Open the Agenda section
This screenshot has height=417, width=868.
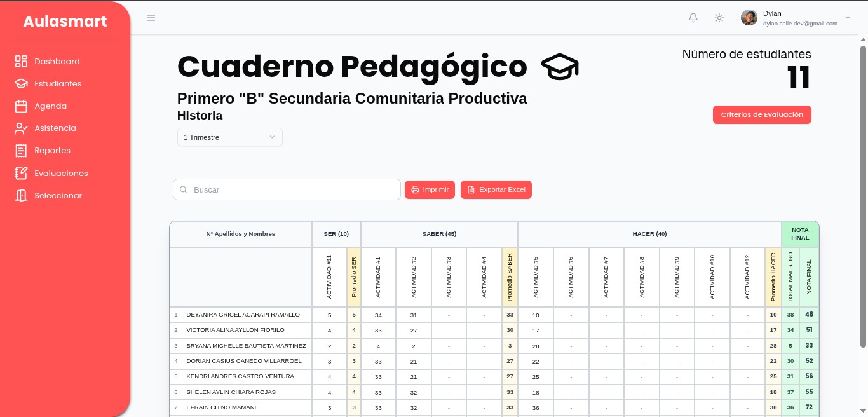(x=21, y=106)
